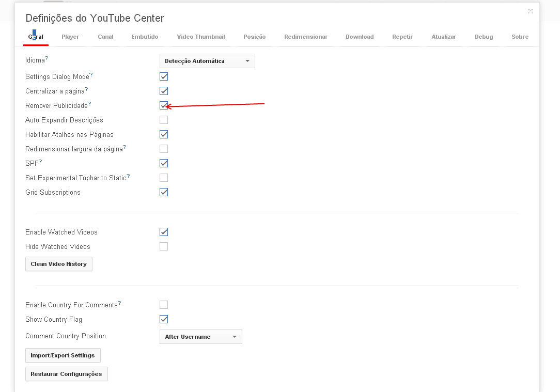The width and height of the screenshot is (560, 392).
Task: Open the Embutido tab
Action: [x=145, y=37]
